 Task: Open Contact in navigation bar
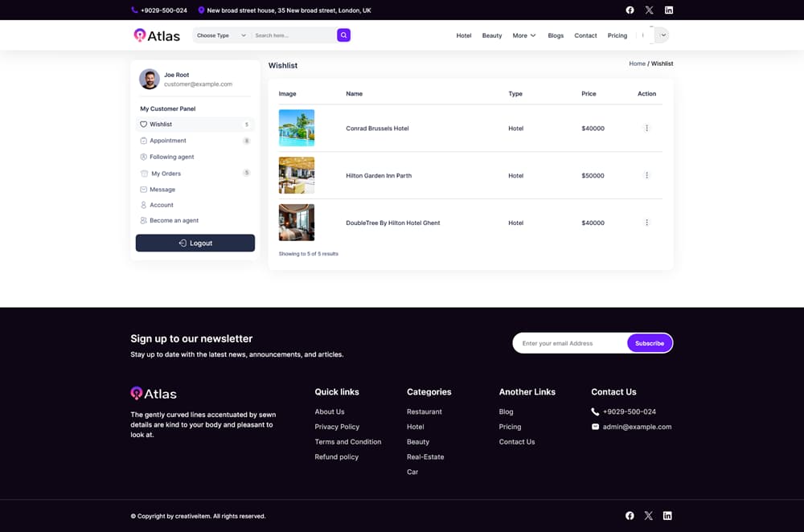[x=585, y=35]
